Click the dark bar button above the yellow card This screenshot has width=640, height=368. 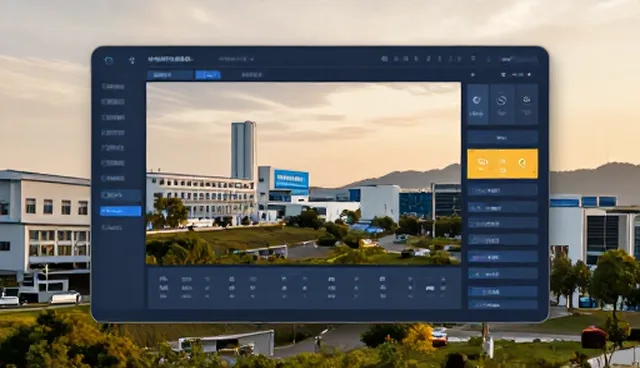[502, 137]
